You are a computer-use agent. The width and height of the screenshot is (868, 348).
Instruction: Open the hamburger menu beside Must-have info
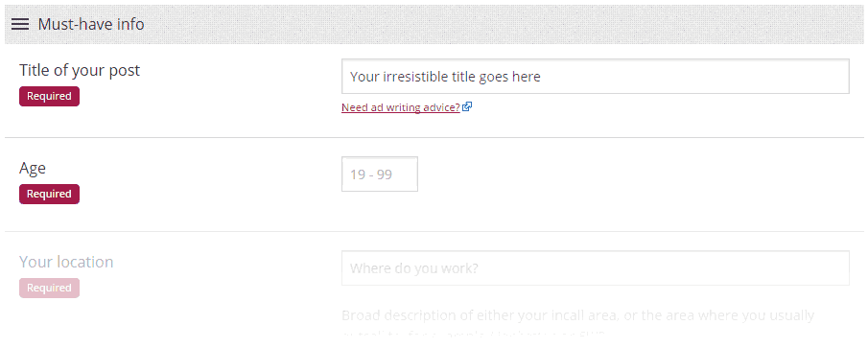point(20,24)
